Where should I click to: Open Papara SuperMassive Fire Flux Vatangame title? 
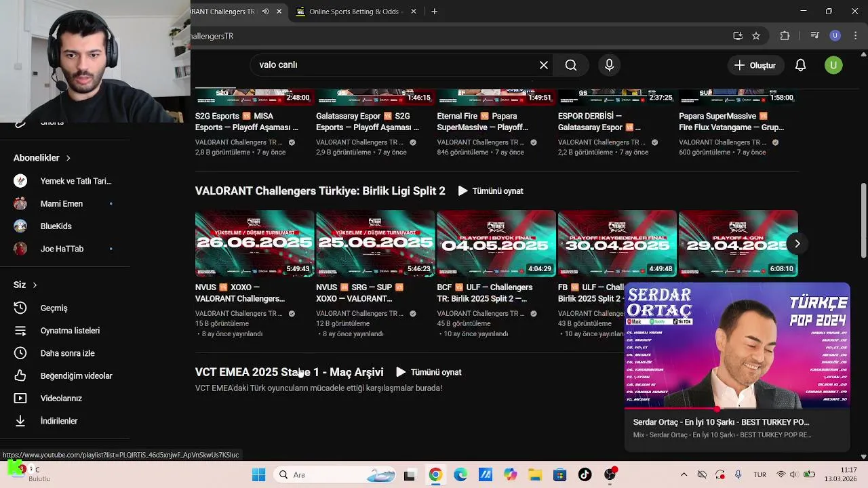pyautogui.click(x=731, y=122)
